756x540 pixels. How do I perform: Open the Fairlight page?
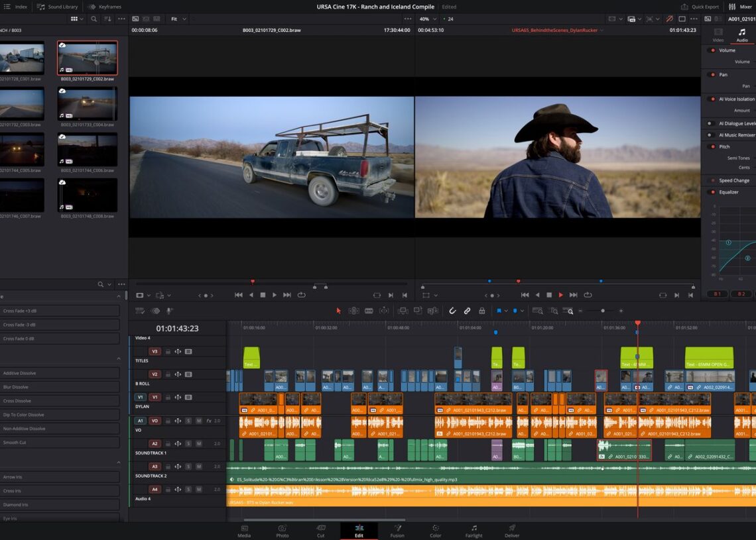474,531
